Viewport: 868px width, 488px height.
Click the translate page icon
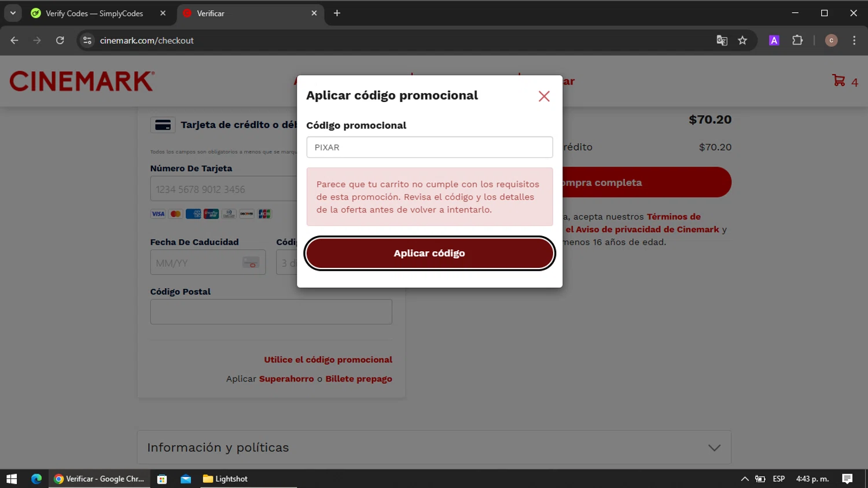point(722,41)
